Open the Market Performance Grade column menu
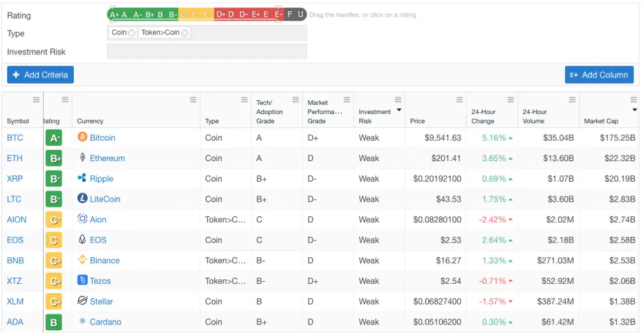The image size is (644, 333). (x=347, y=100)
